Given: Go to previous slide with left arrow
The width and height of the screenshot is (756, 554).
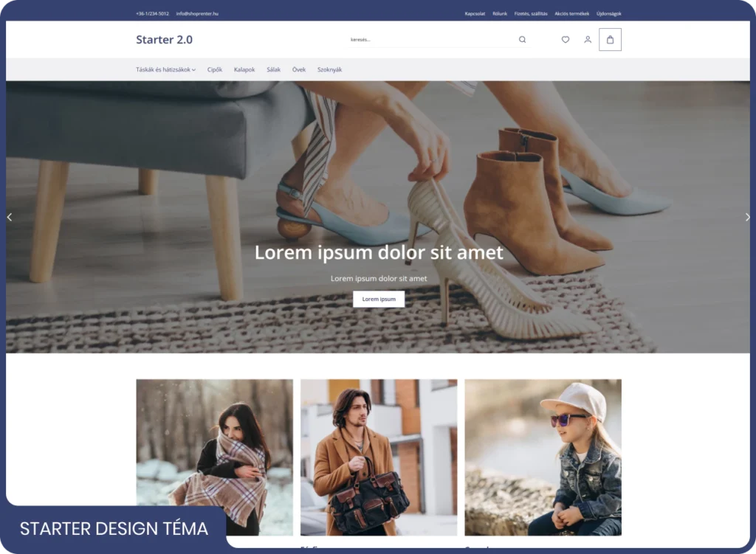Looking at the screenshot, I should tap(10, 217).
